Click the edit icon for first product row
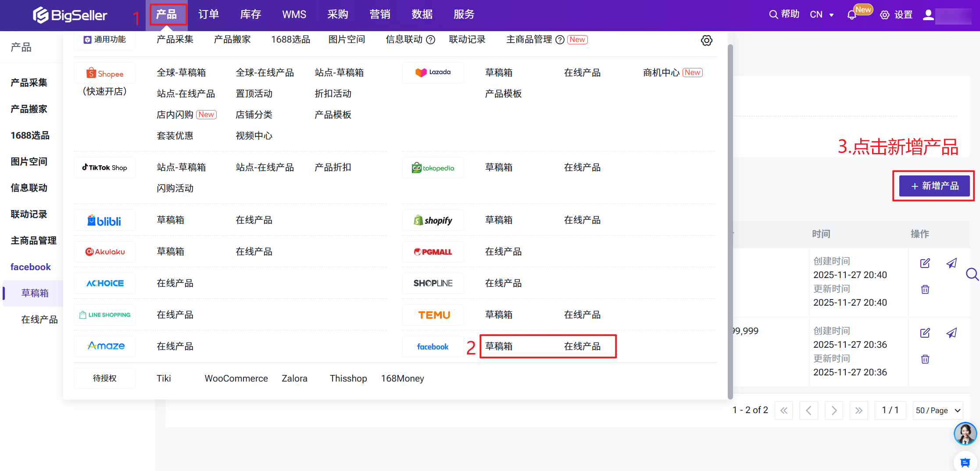This screenshot has height=471, width=980. [925, 263]
